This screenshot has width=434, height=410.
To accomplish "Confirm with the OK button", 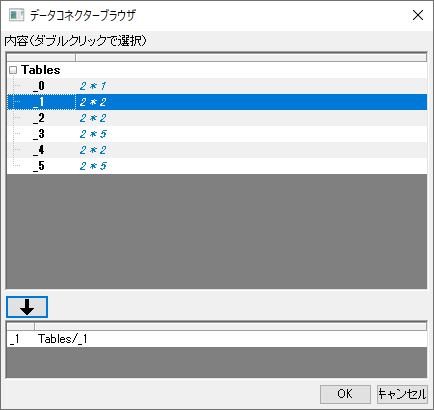I will coord(345,394).
